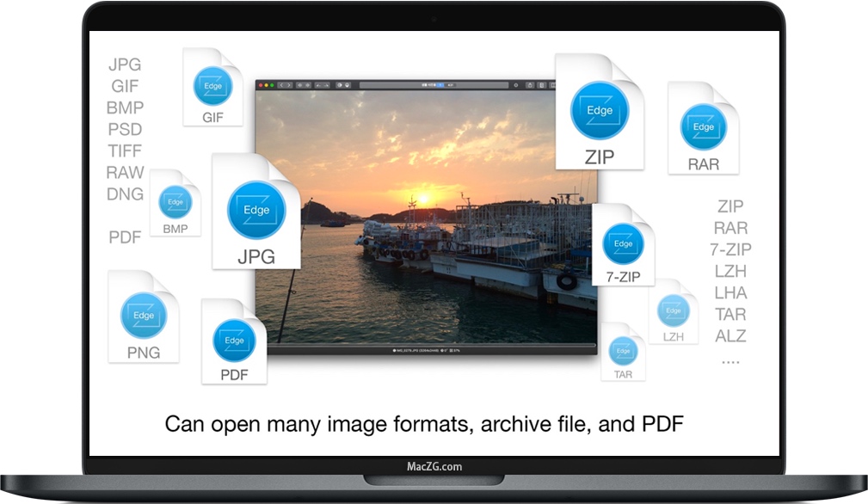Open the 7-ZIP file icon
The width and height of the screenshot is (868, 504).
tap(623, 244)
